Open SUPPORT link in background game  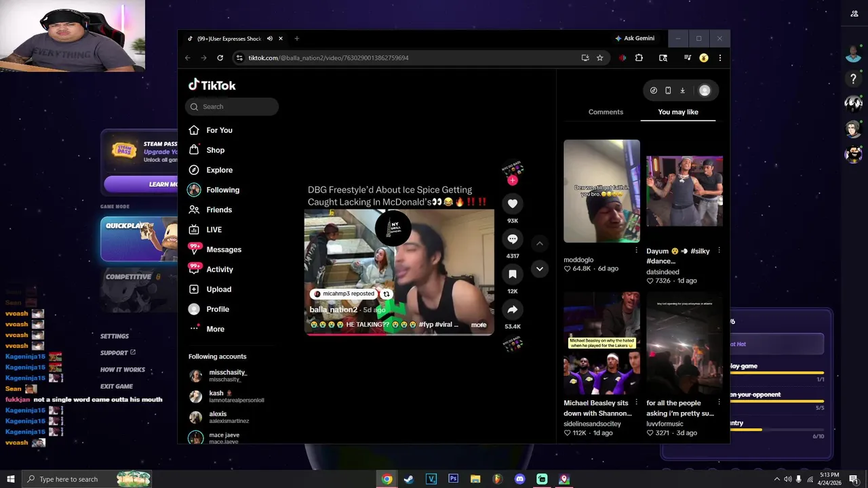click(118, 353)
